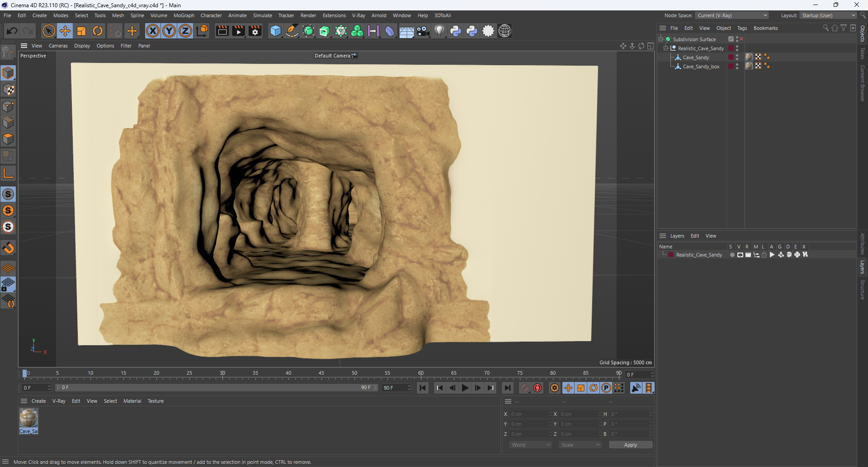
Task: Open the V-Ray menu
Action: pyautogui.click(x=359, y=15)
